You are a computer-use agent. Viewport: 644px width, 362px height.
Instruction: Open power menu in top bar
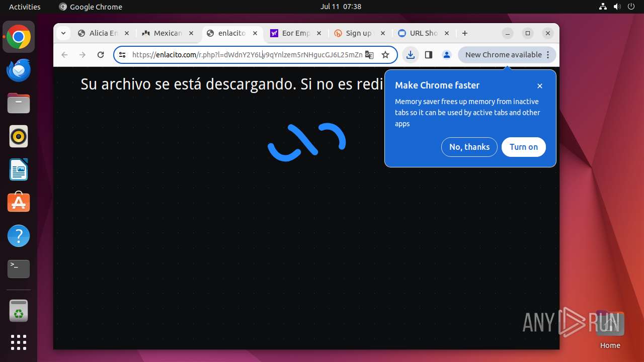coord(631,7)
